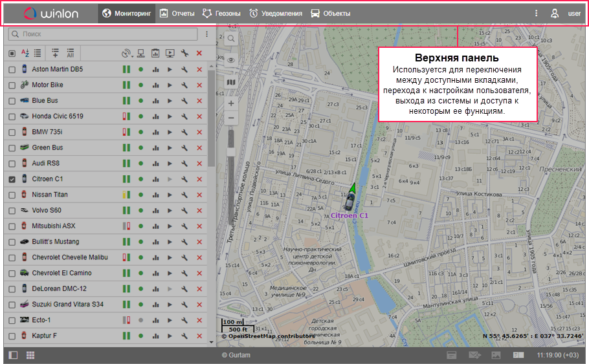The height and width of the screenshot is (364, 589).
Task: Click Ecto-1 gray connection status dot
Action: 141,321
